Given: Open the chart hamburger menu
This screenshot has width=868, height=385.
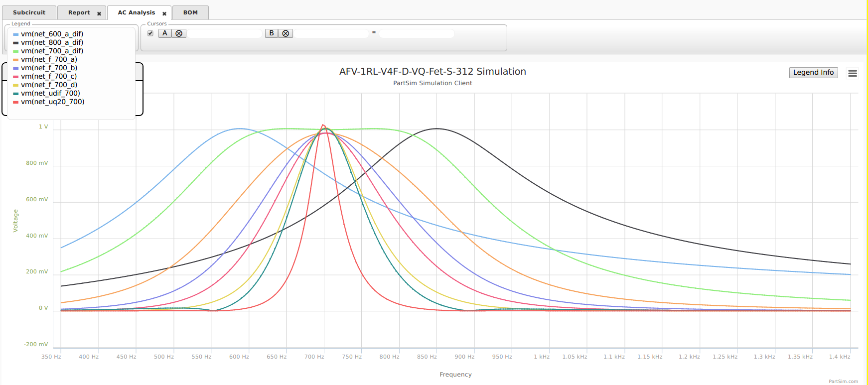Looking at the screenshot, I should [x=853, y=73].
